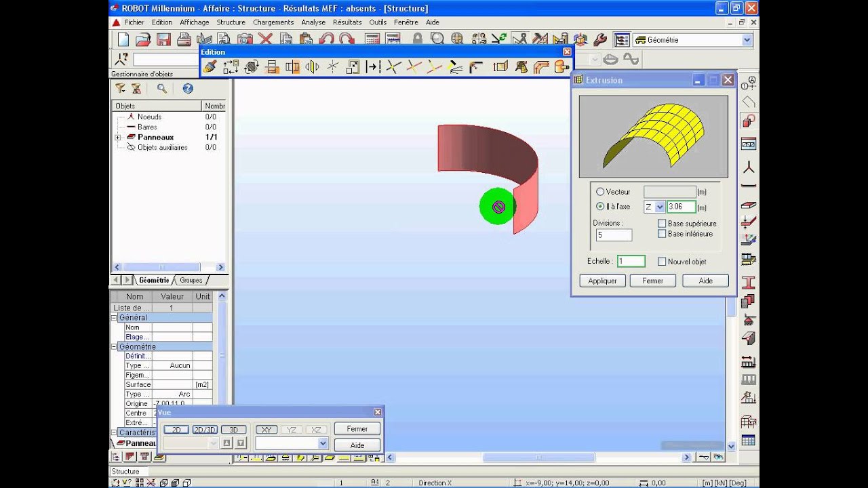Click the padlock icon in the toolbar
Screen dimensions: 868x488
point(418,40)
